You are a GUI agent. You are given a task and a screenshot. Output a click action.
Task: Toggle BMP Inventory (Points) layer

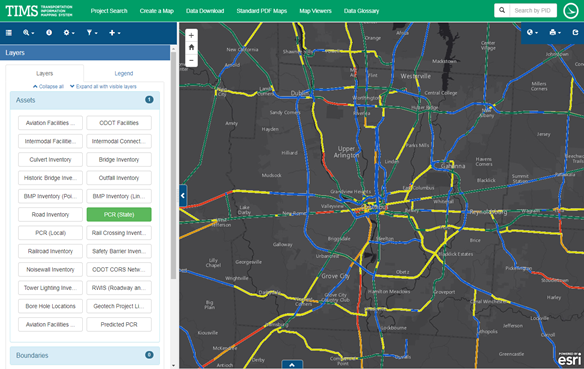50,196
